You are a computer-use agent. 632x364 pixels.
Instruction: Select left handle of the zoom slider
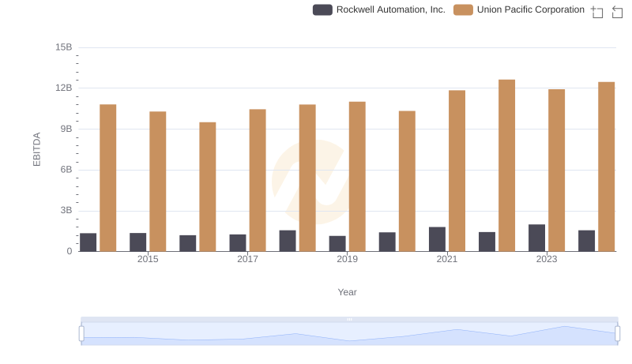[x=81, y=333]
